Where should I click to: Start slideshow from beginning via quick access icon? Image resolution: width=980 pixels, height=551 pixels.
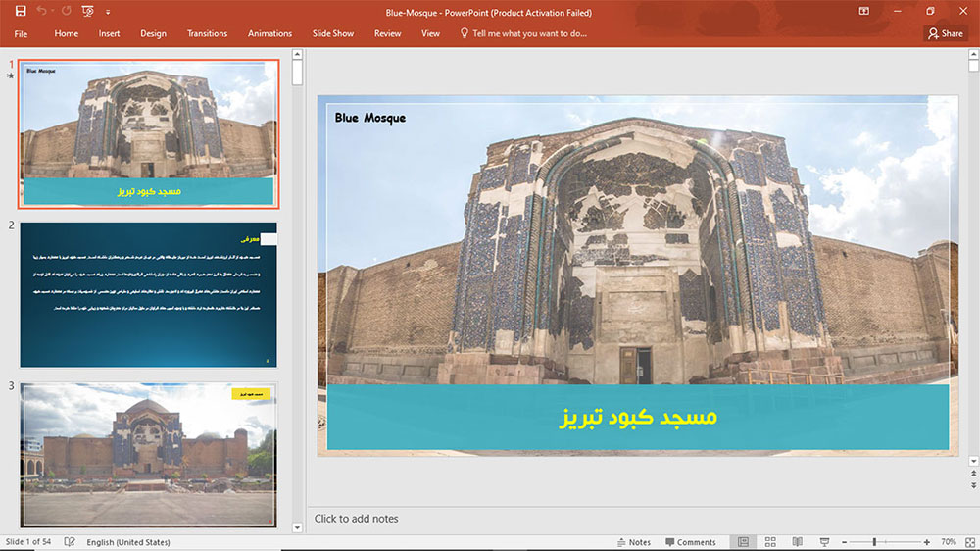(87, 11)
